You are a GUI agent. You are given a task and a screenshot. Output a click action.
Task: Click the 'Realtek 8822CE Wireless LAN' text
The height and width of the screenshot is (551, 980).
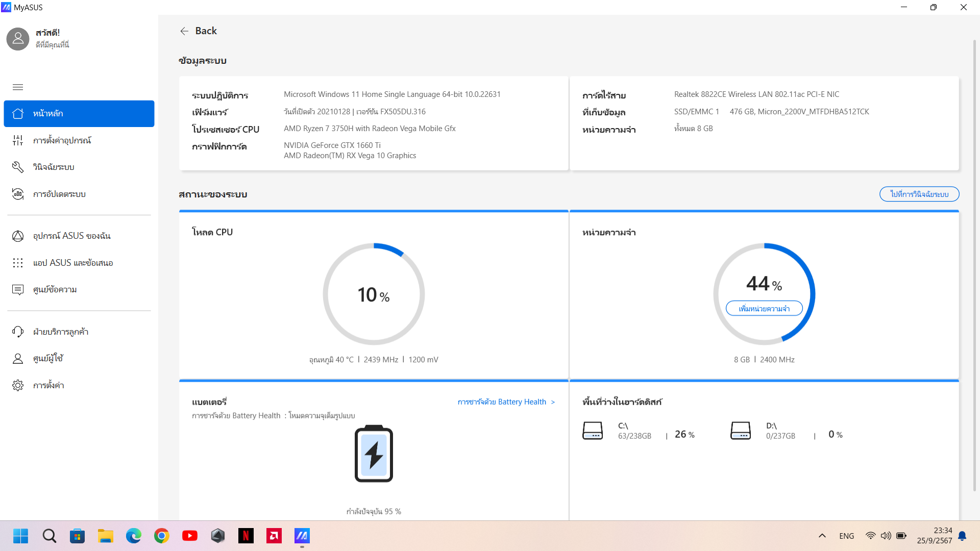[756, 94]
